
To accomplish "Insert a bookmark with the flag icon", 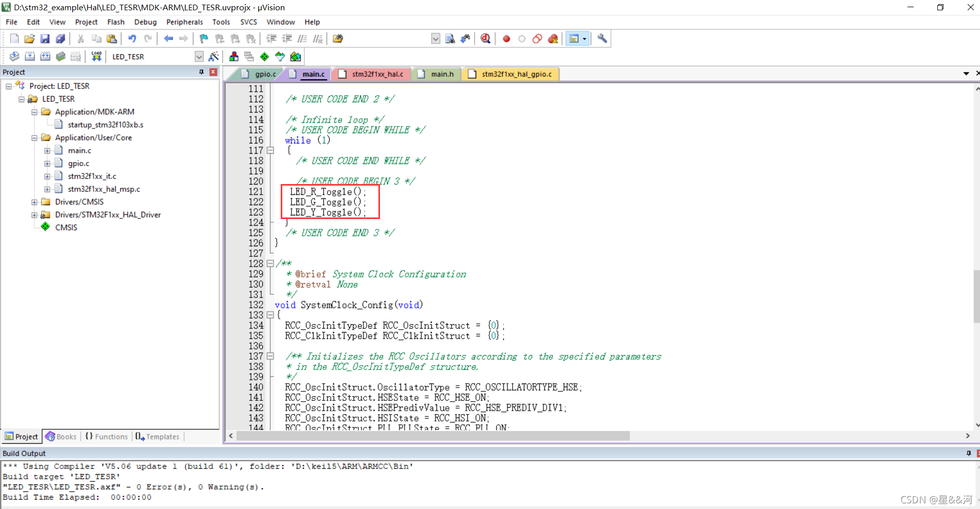I will pos(204,39).
